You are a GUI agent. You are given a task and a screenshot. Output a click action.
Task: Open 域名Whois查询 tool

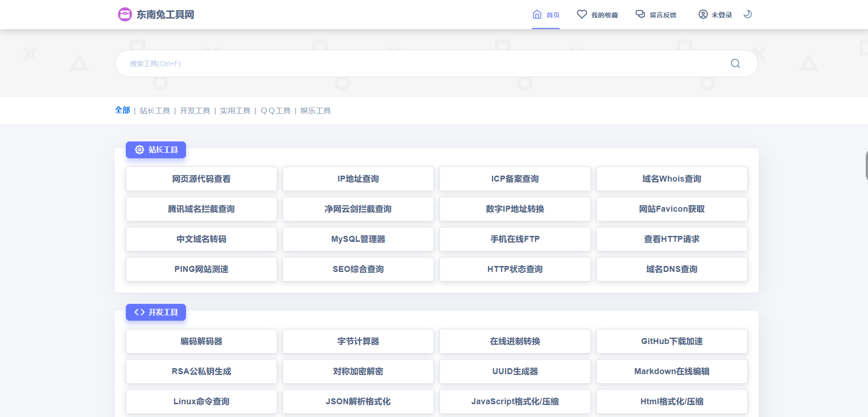coord(672,179)
